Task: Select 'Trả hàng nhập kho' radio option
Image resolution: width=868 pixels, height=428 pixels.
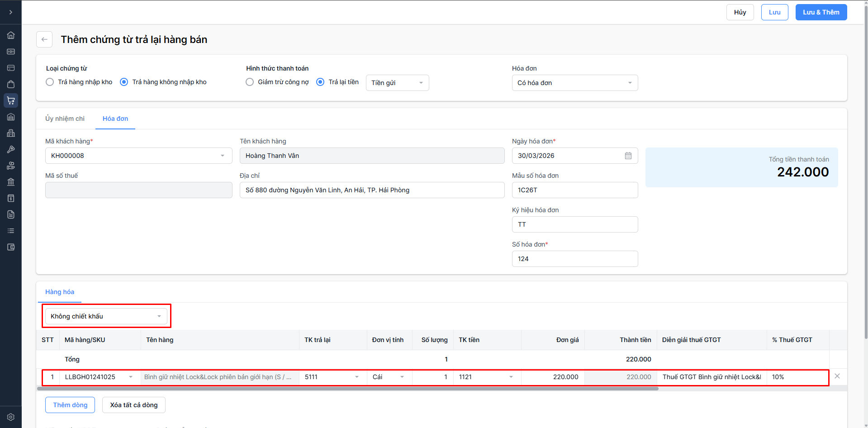Action: (x=50, y=82)
